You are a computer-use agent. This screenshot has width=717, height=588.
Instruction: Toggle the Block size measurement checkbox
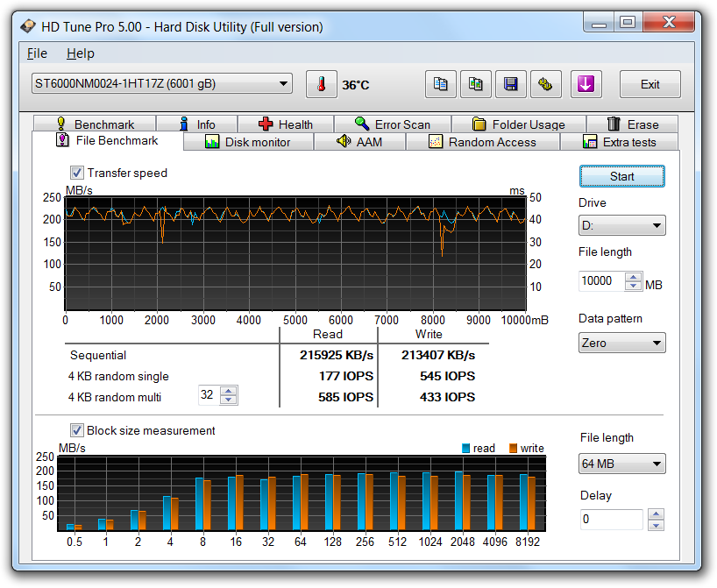pyautogui.click(x=77, y=430)
